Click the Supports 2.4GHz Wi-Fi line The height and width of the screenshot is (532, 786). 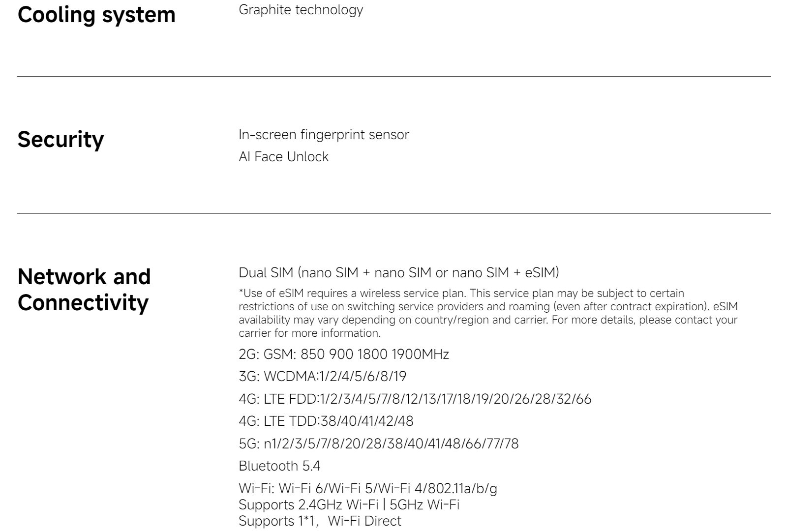[349, 504]
